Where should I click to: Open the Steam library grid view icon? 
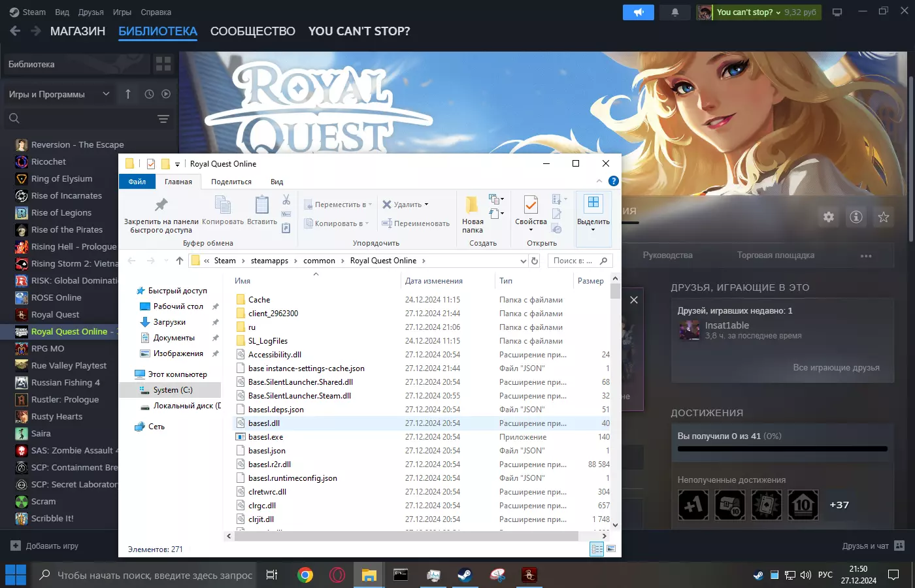[x=163, y=64]
